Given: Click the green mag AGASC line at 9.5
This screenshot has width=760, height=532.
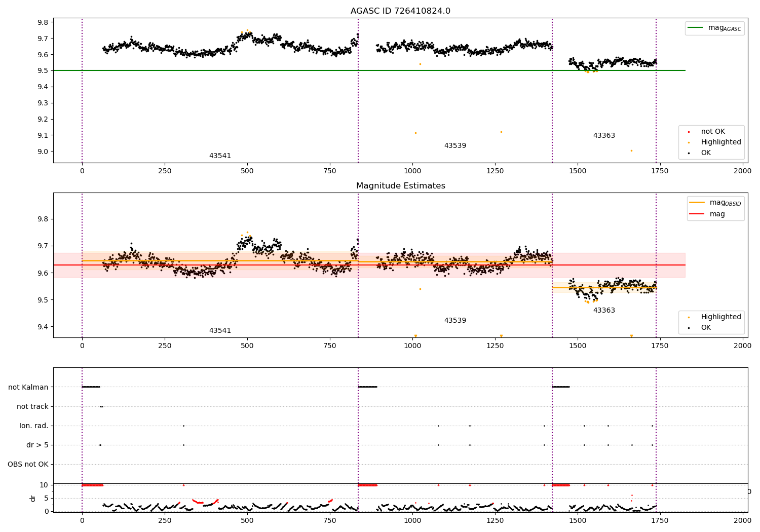Looking at the screenshot, I should [369, 70].
